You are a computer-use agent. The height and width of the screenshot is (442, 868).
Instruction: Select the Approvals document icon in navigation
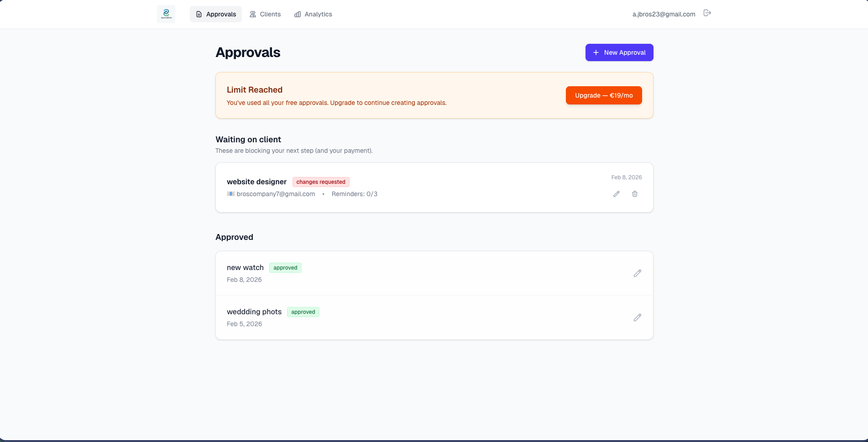[199, 14]
